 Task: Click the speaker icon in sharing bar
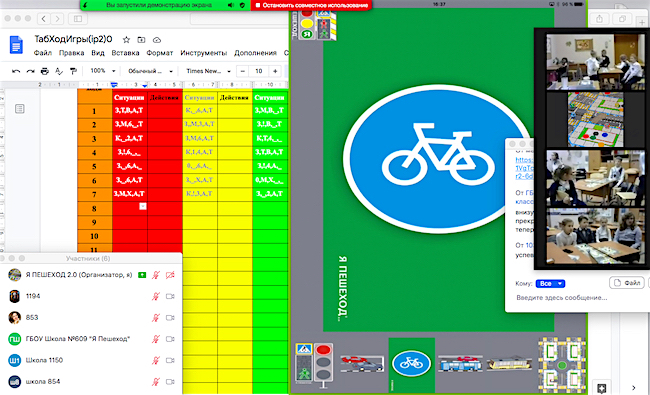click(231, 5)
